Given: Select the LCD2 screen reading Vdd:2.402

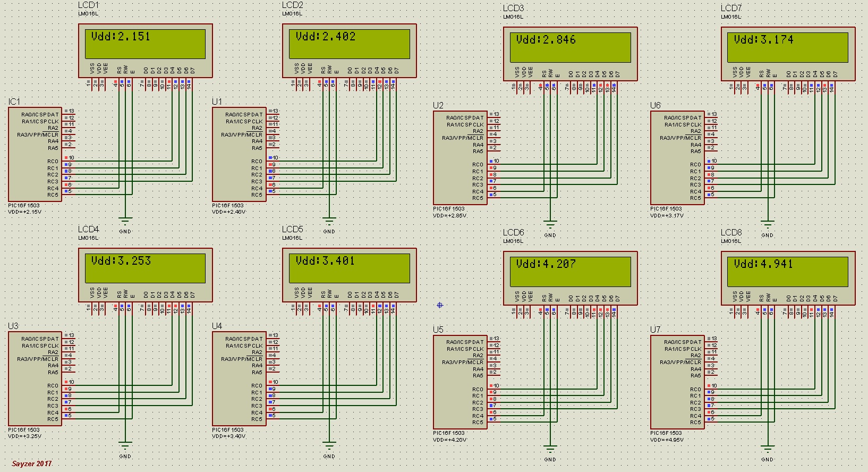Looking at the screenshot, I should click(x=349, y=44).
